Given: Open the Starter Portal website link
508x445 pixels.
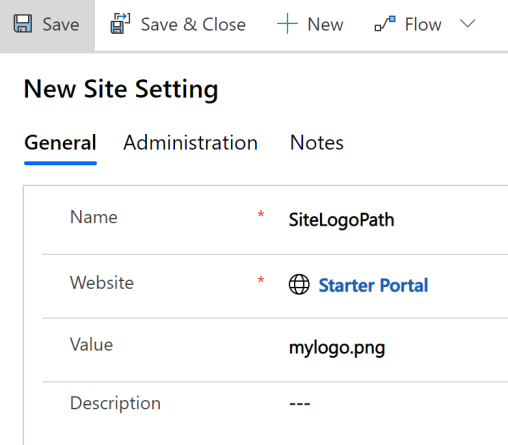Looking at the screenshot, I should [x=373, y=285].
